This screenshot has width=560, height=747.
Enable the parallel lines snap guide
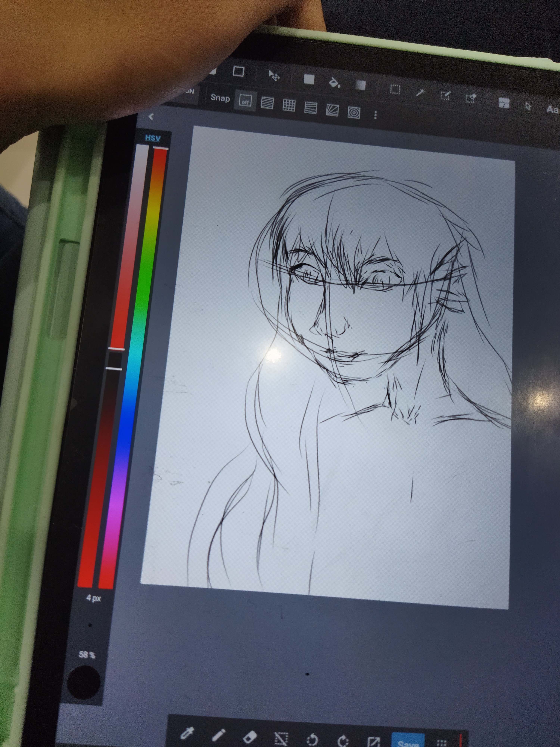point(267,103)
